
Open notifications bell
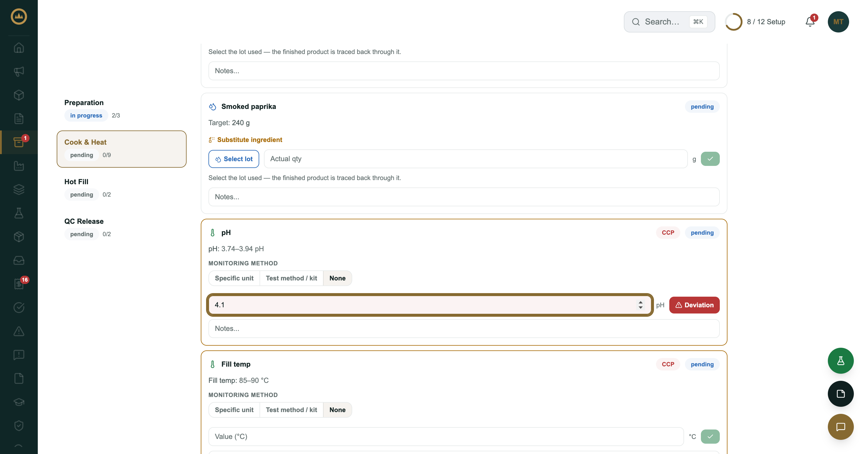(x=810, y=22)
